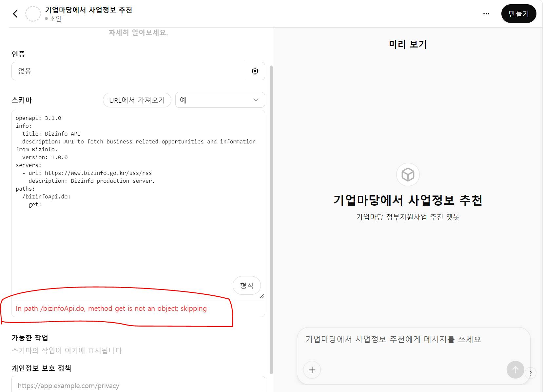Focus the privacy policy URL field

tap(138, 385)
